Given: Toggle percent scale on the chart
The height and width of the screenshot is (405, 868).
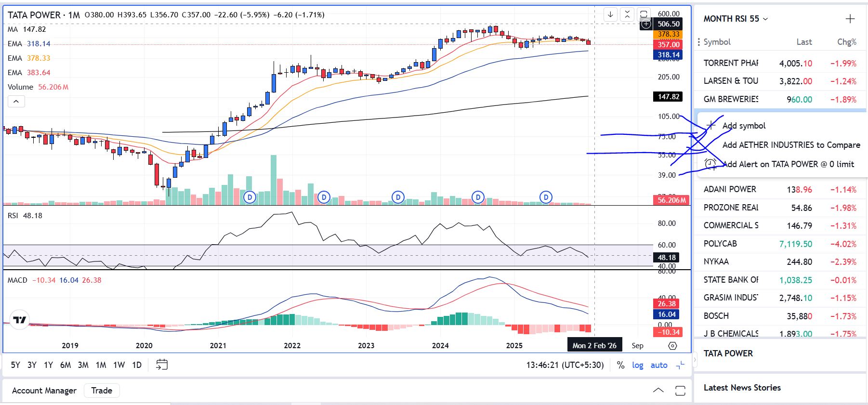Looking at the screenshot, I should pyautogui.click(x=620, y=365).
